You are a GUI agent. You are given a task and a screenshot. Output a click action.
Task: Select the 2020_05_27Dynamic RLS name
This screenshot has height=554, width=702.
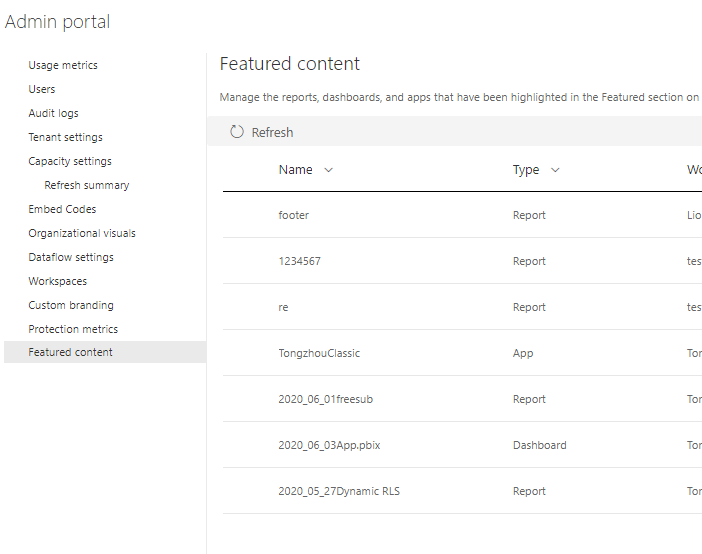pyautogui.click(x=339, y=491)
